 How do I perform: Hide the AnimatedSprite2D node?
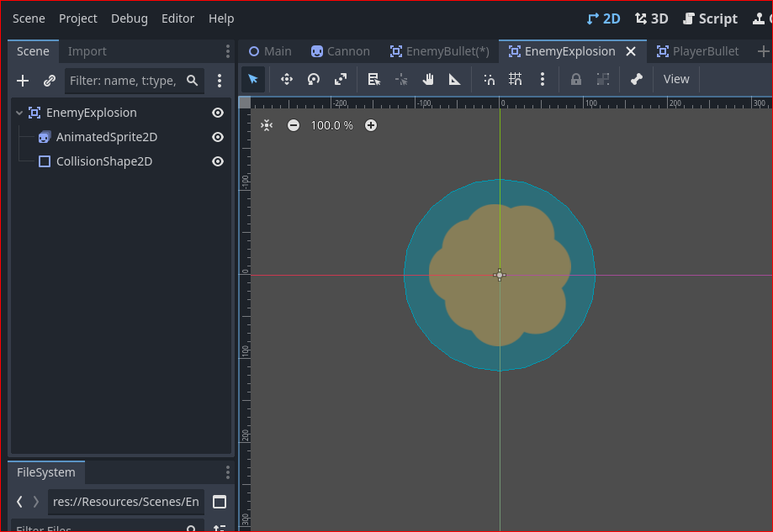[217, 137]
